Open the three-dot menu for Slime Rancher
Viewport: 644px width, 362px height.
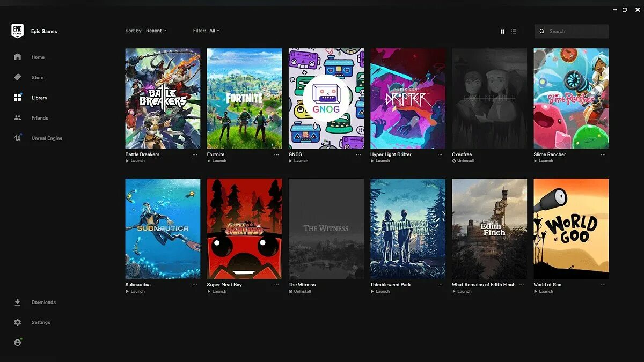coord(603,154)
